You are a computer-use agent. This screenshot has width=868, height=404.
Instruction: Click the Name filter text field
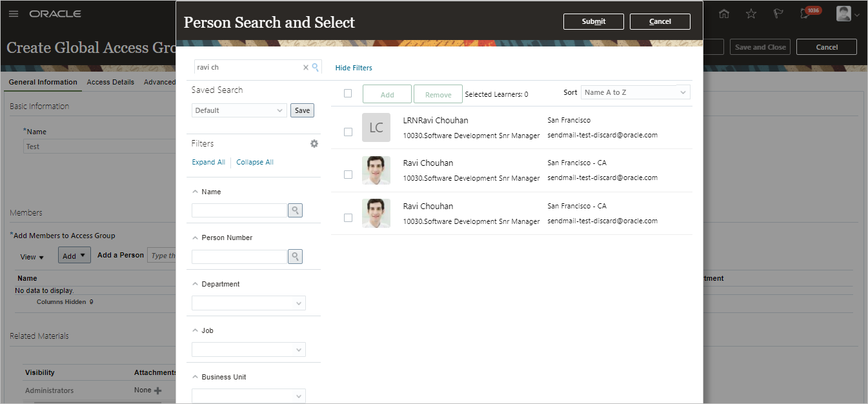pos(239,210)
